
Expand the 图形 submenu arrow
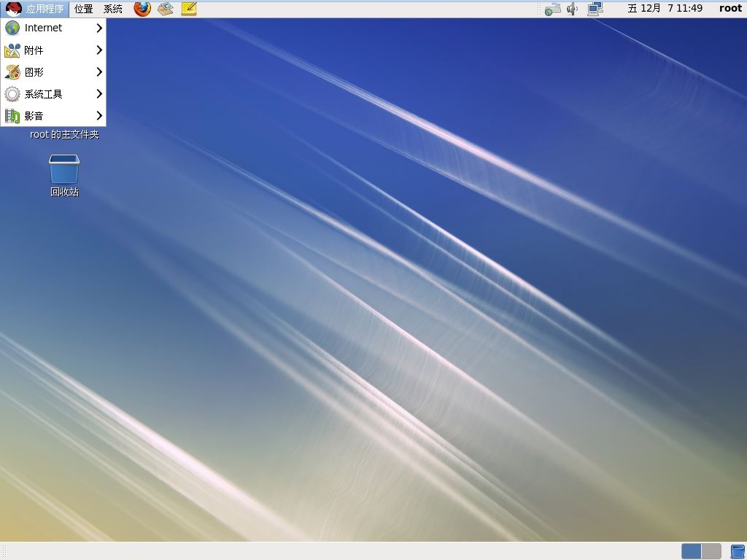(99, 72)
